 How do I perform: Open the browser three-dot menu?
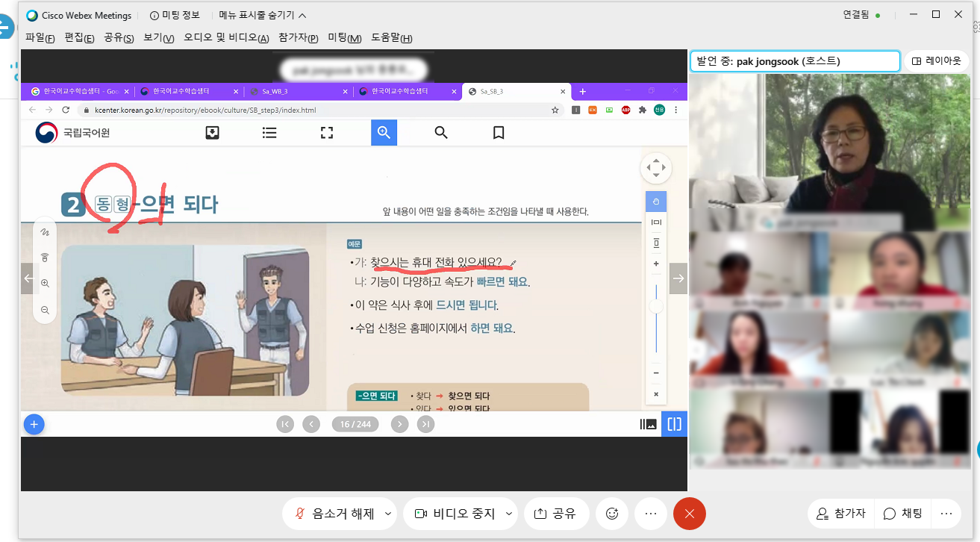click(x=676, y=110)
